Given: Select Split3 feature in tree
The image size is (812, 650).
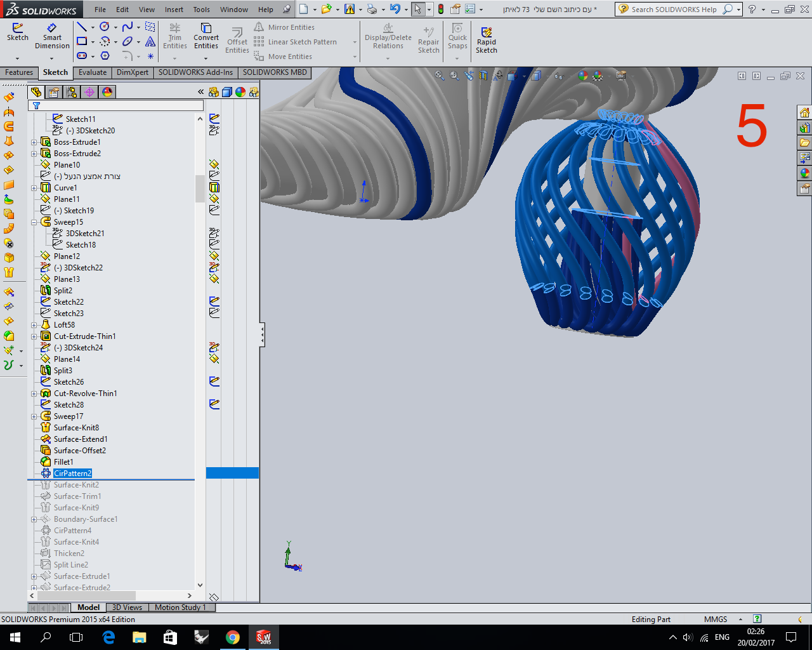Looking at the screenshot, I should 63,371.
